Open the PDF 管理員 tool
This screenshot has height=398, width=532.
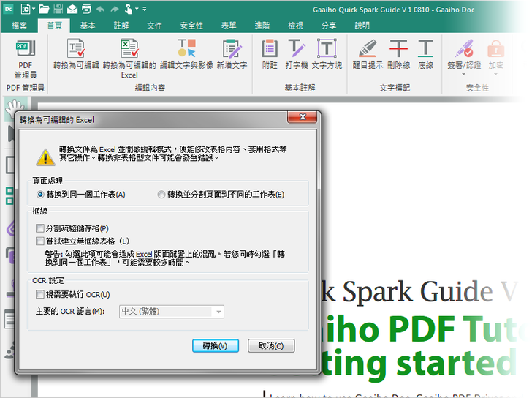click(26, 59)
